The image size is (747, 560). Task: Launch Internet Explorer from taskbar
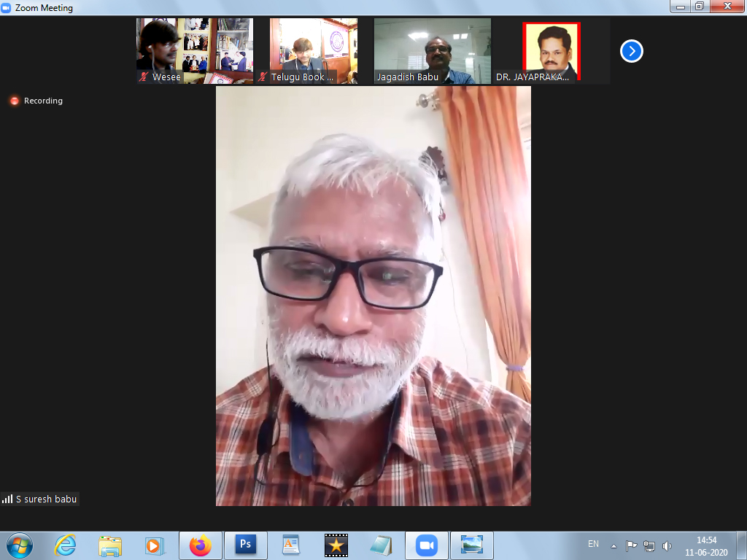[x=66, y=545]
